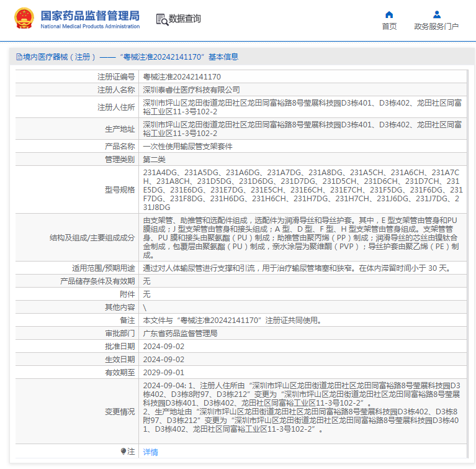Open the 数据查询 search icon

(x=162, y=19)
